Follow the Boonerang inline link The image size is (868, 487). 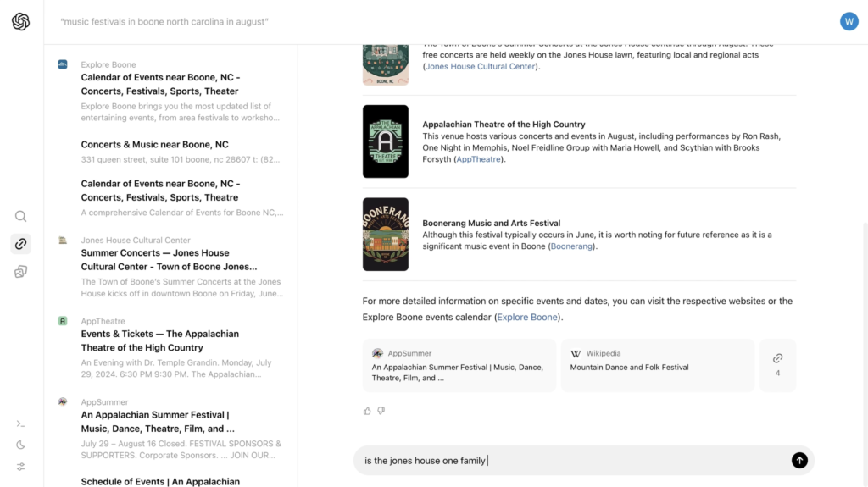click(x=571, y=246)
